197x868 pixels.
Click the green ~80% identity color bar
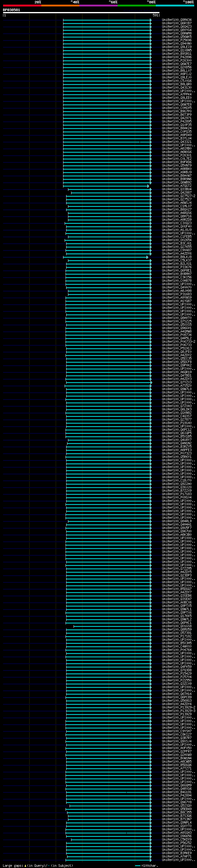[137, 6]
